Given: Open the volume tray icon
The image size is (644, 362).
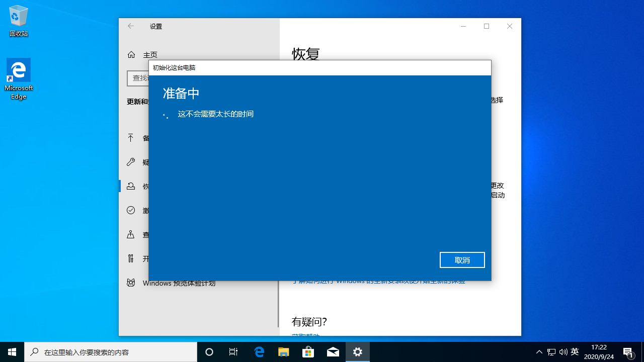Looking at the screenshot, I should pos(563,352).
